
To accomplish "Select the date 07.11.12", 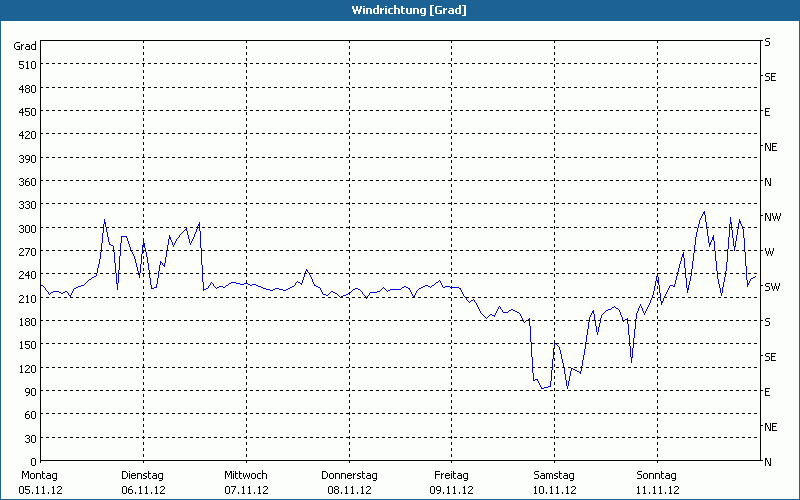I will pos(246,490).
